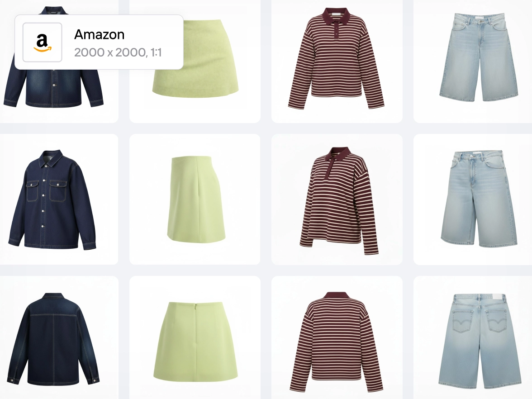Click the 2000 x 2000, 1:1 size label
The image size is (532, 399).
118,52
